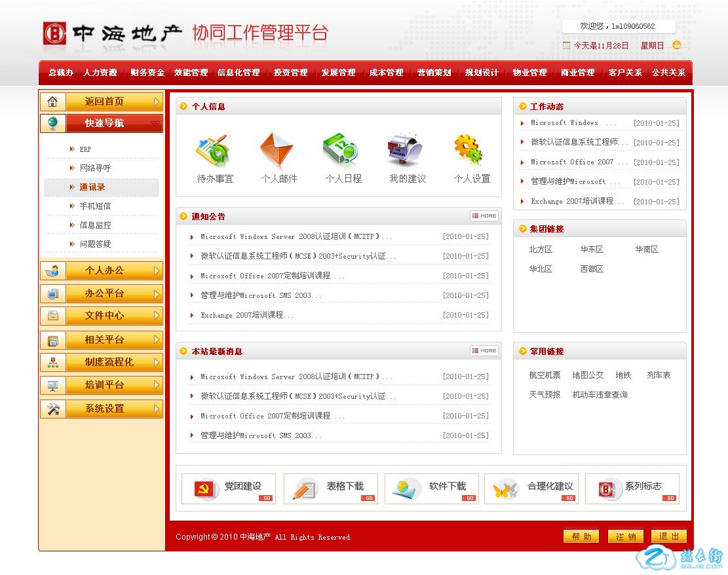Open the 天气预报 common link
The image size is (728, 575).
click(x=545, y=395)
